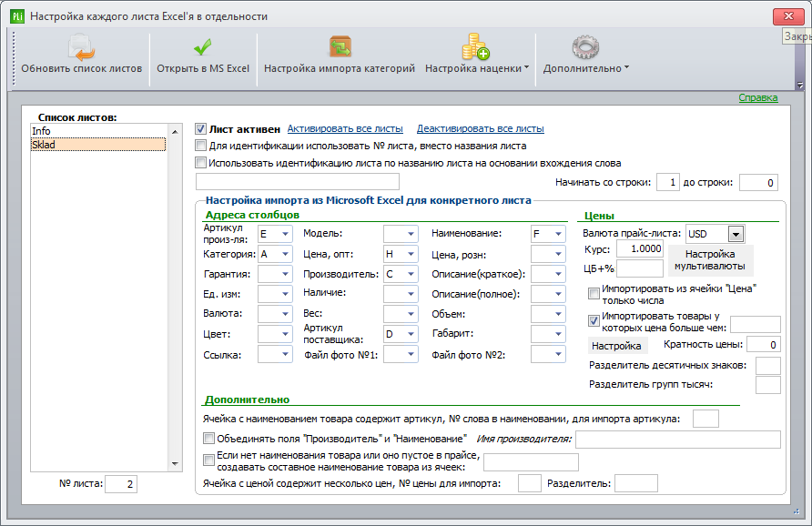Open the Ссылка column dropdown
Image resolution: width=812 pixels, height=526 pixels.
coord(285,354)
